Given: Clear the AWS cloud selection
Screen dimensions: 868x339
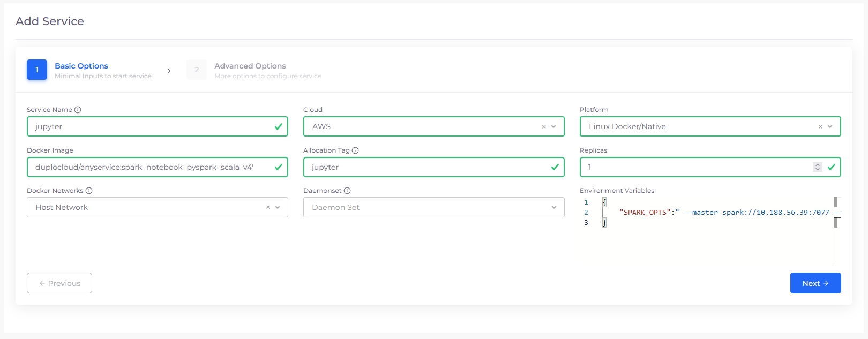Looking at the screenshot, I should tap(544, 127).
